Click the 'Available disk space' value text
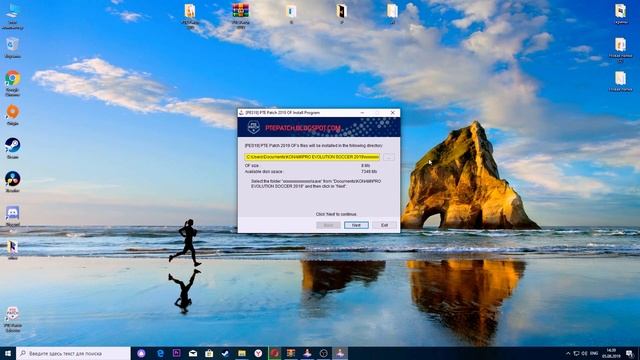The height and width of the screenshot is (360, 640). pos(369,172)
